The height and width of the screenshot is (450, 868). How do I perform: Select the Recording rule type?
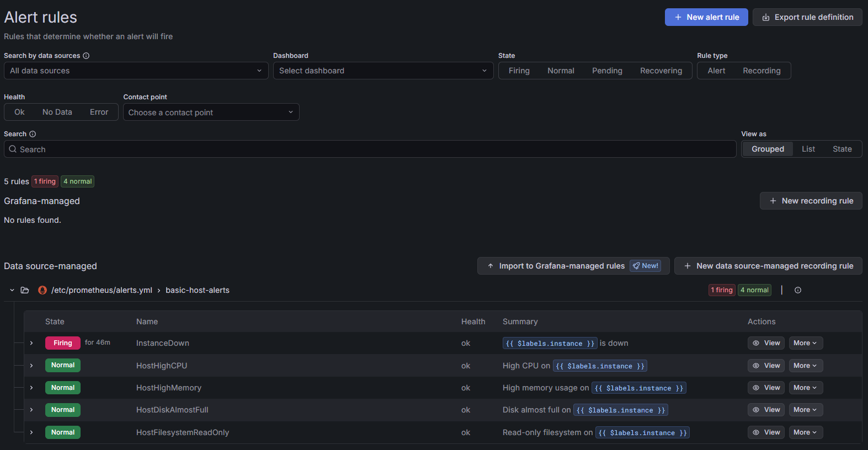tap(762, 71)
